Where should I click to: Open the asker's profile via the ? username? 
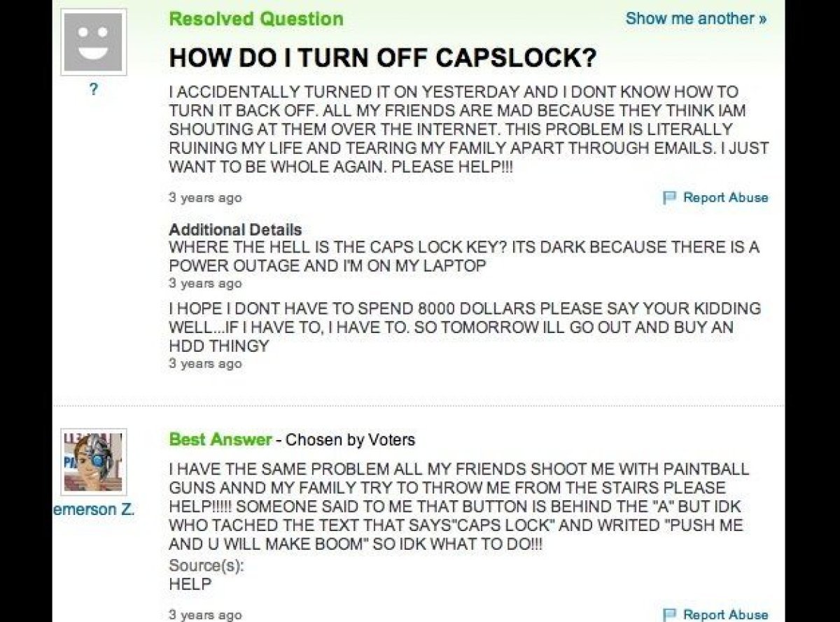click(93, 89)
